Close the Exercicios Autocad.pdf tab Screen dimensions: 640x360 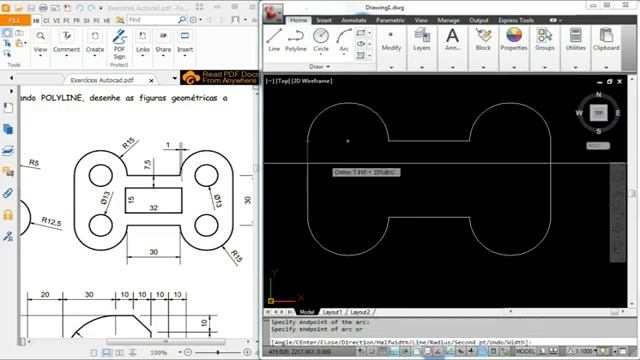151,80
